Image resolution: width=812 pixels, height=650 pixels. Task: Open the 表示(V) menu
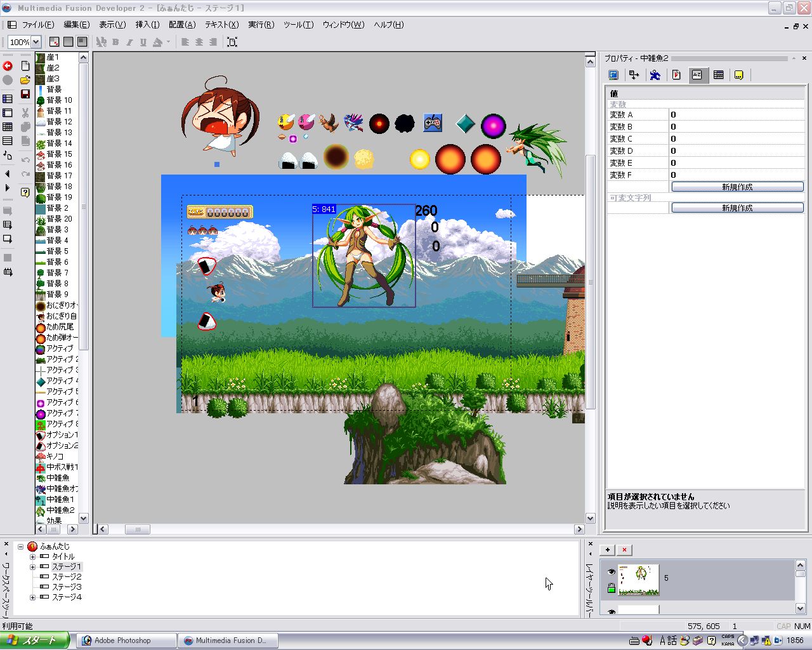coord(112,25)
